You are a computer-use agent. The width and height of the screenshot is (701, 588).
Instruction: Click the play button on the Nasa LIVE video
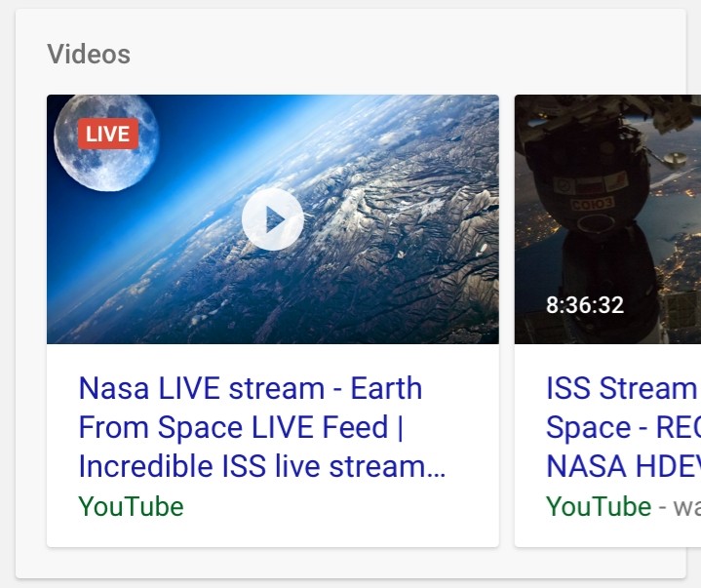(x=272, y=219)
